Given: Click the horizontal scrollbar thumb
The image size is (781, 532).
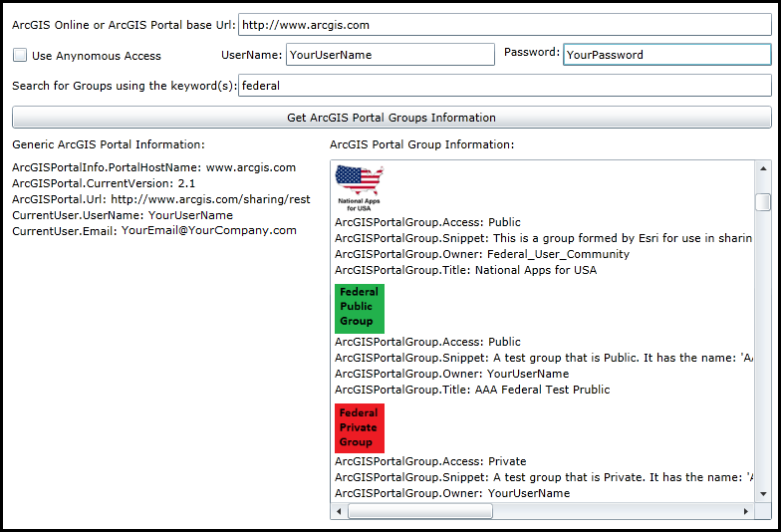Looking at the screenshot, I should pos(420,511).
